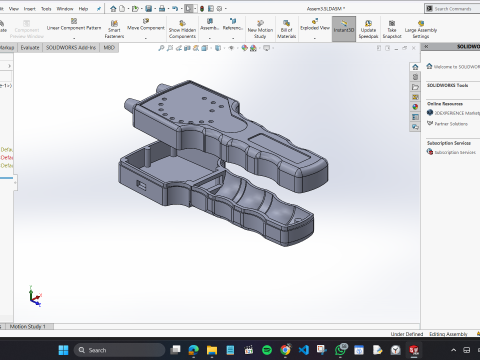The height and width of the screenshot is (360, 480).
Task: Open the Options gear icon in the top toolbar
Action: tap(219, 9)
